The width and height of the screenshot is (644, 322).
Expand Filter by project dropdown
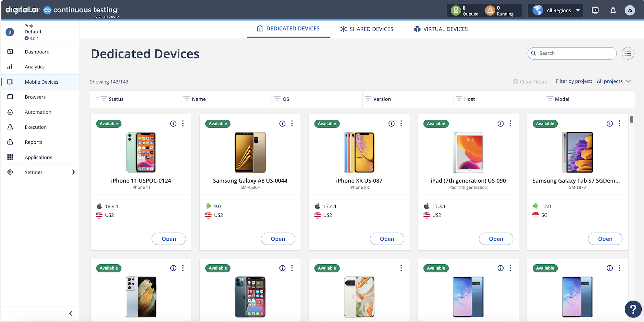tap(613, 81)
